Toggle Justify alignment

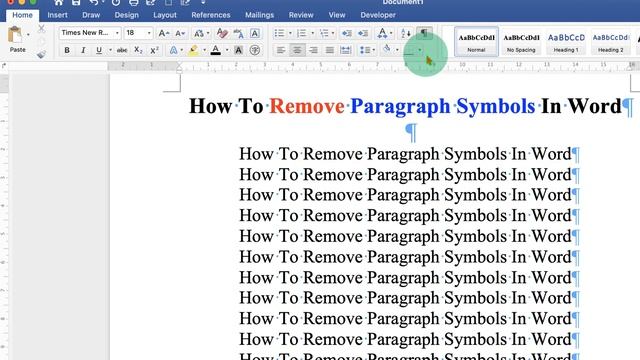point(330,50)
